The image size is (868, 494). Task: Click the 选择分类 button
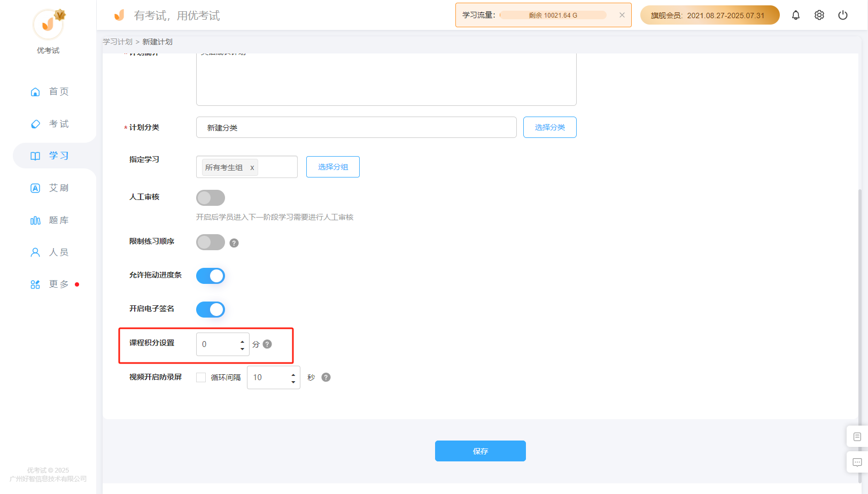549,127
